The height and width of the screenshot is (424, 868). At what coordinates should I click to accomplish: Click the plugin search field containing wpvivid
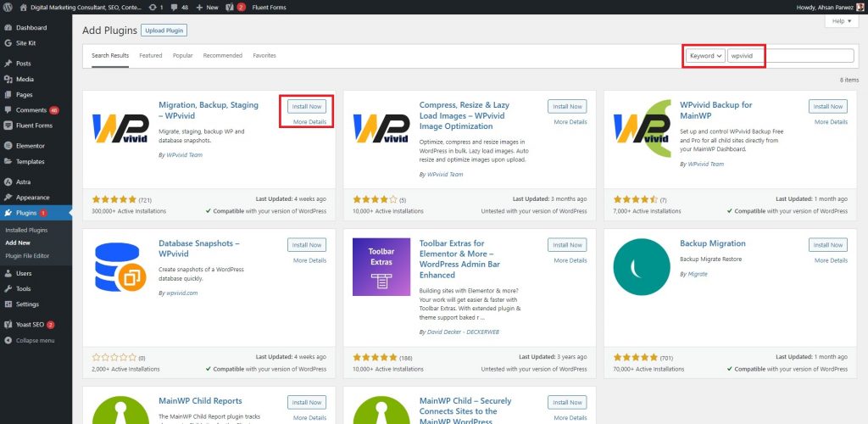click(x=791, y=56)
